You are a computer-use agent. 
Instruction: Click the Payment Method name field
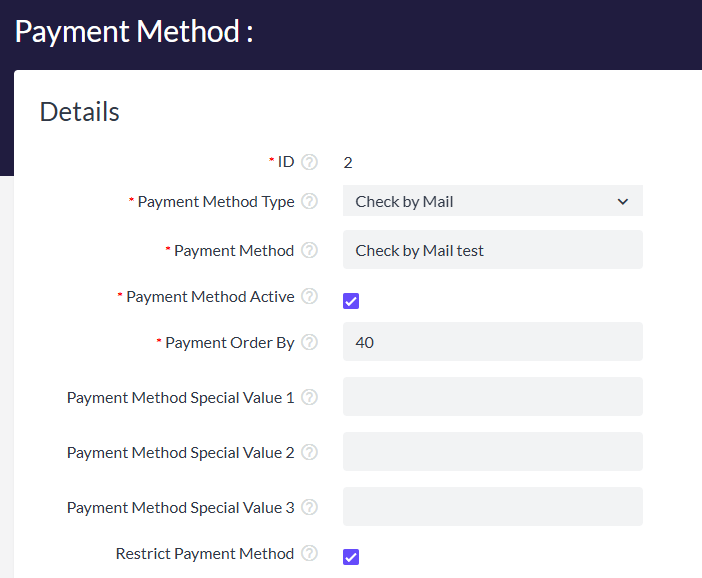[x=492, y=250]
